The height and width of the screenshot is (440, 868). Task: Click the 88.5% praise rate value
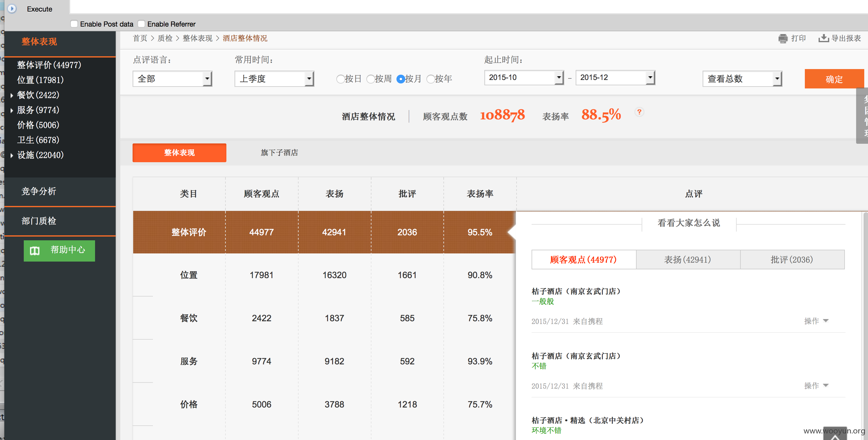[601, 115]
